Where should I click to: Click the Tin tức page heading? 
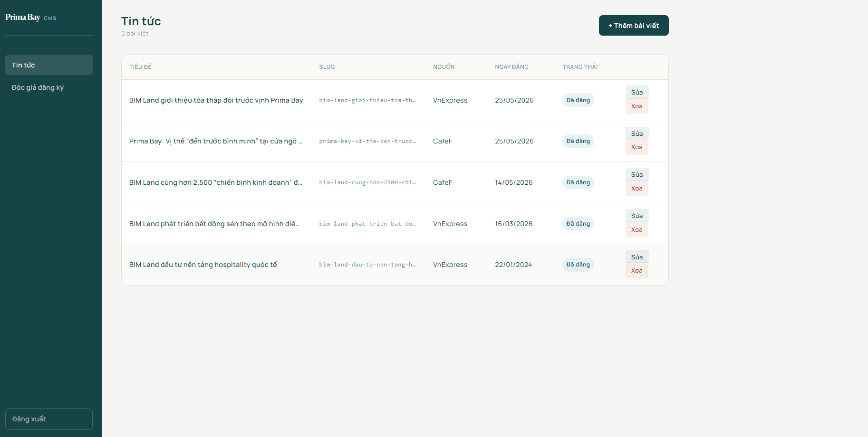141,21
